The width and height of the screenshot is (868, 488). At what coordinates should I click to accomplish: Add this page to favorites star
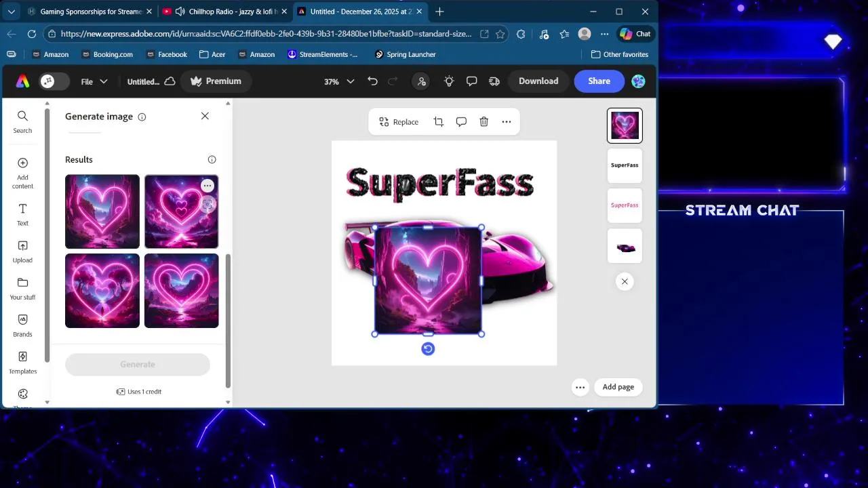tap(500, 34)
